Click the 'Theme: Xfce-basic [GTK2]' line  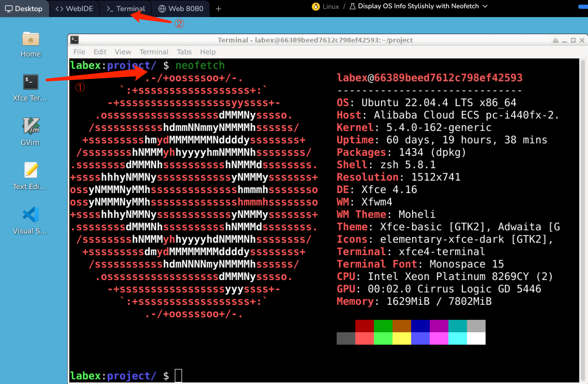tap(448, 227)
